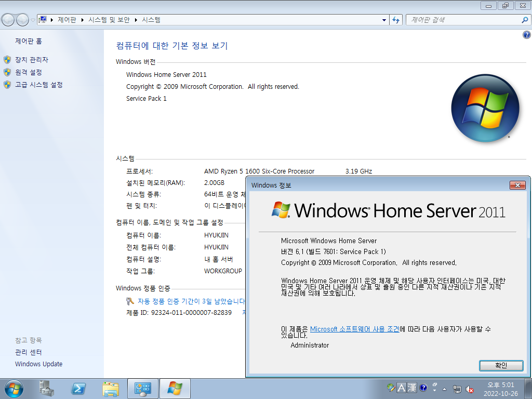This screenshot has height=399, width=532.
Task: Open 장치 관리자 link
Action: (x=32, y=60)
